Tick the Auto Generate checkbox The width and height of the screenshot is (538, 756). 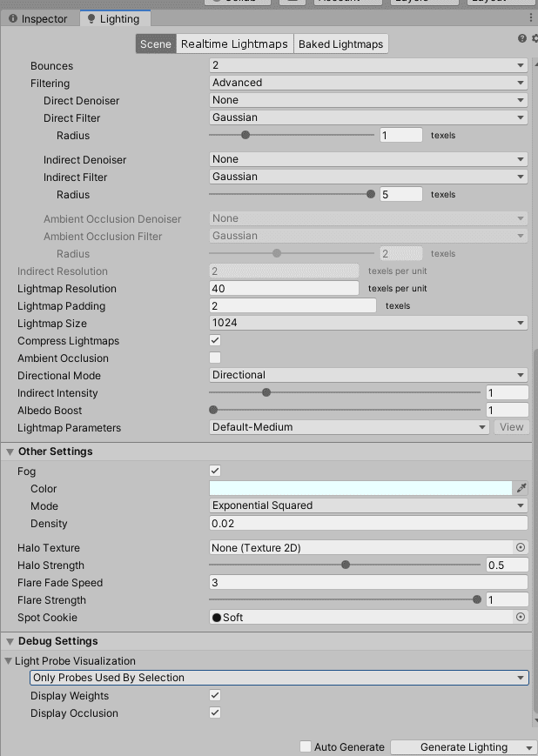(305, 747)
